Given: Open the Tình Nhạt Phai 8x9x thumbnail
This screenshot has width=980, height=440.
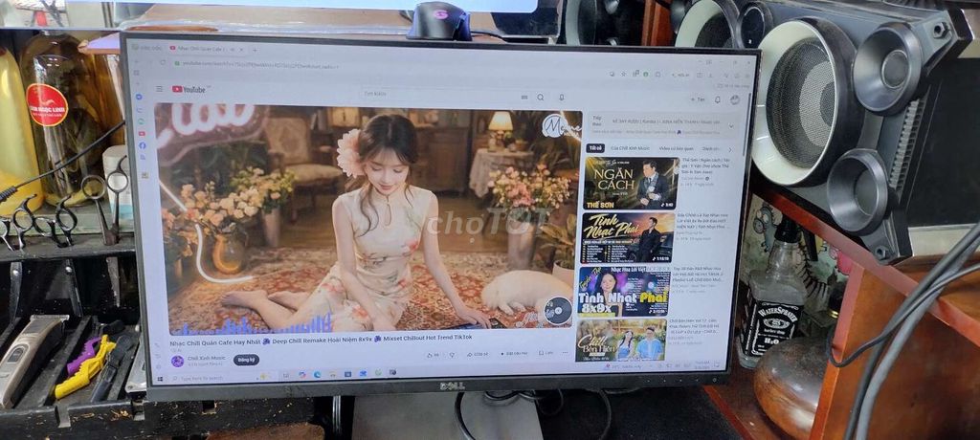Looking at the screenshot, I should (x=624, y=292).
